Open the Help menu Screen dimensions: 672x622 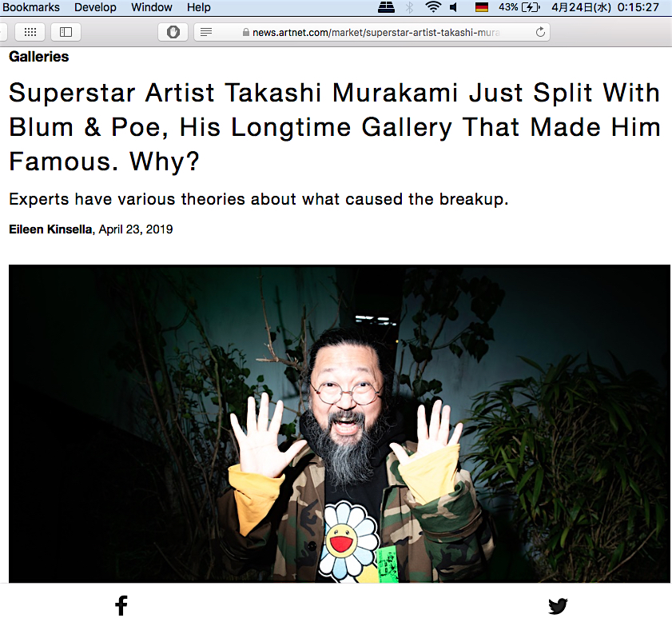click(198, 7)
